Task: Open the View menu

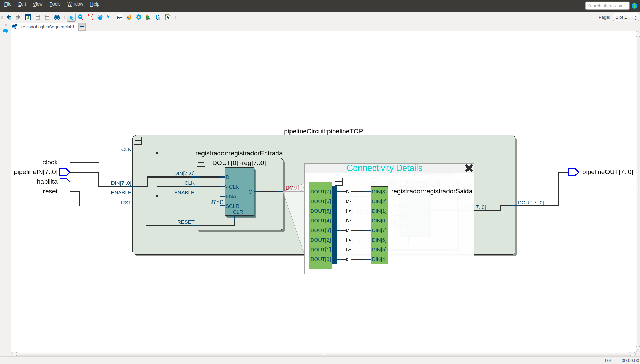Action: pyautogui.click(x=38, y=4)
